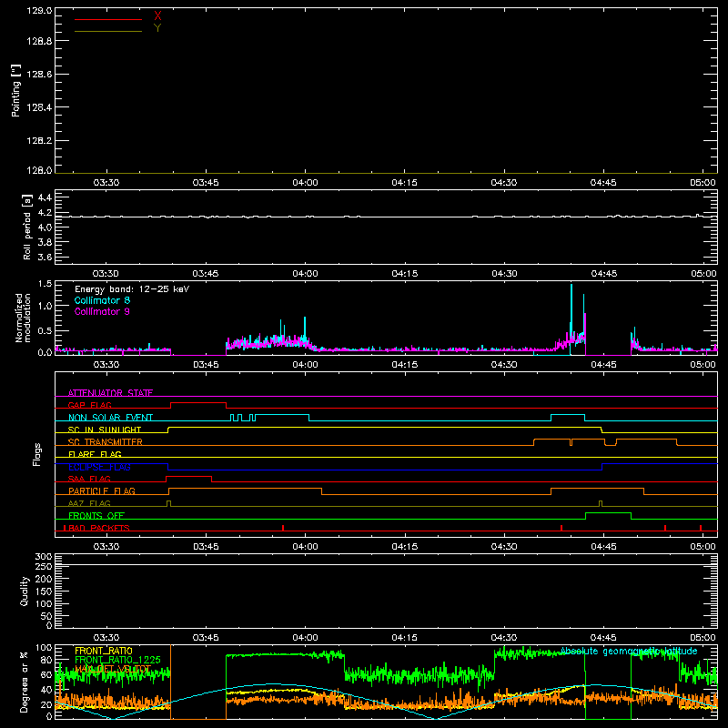The image size is (728, 728).
Task: Click the 1.5 modulation tick label
Action: [45, 284]
